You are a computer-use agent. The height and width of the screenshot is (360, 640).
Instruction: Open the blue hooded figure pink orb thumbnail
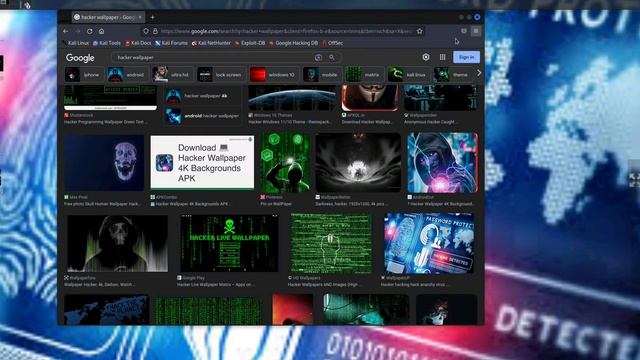point(442,162)
